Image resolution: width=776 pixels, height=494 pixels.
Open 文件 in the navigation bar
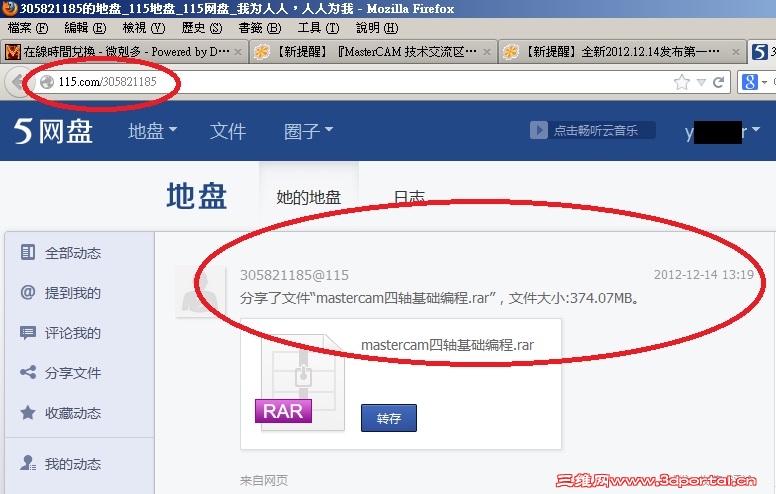point(228,131)
